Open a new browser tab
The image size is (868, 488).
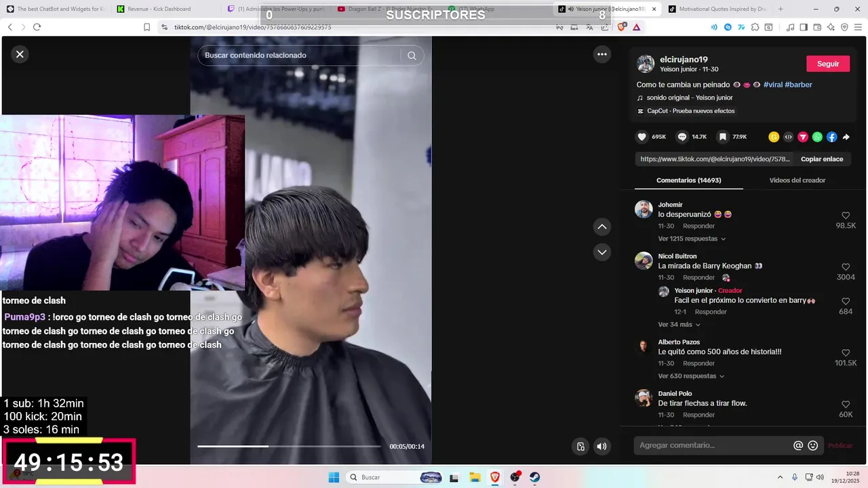(781, 9)
